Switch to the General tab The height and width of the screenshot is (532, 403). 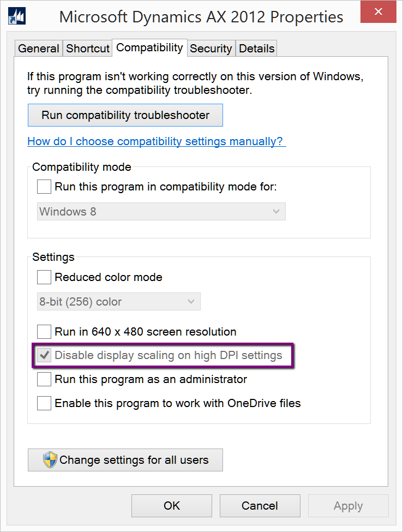pyautogui.click(x=38, y=49)
